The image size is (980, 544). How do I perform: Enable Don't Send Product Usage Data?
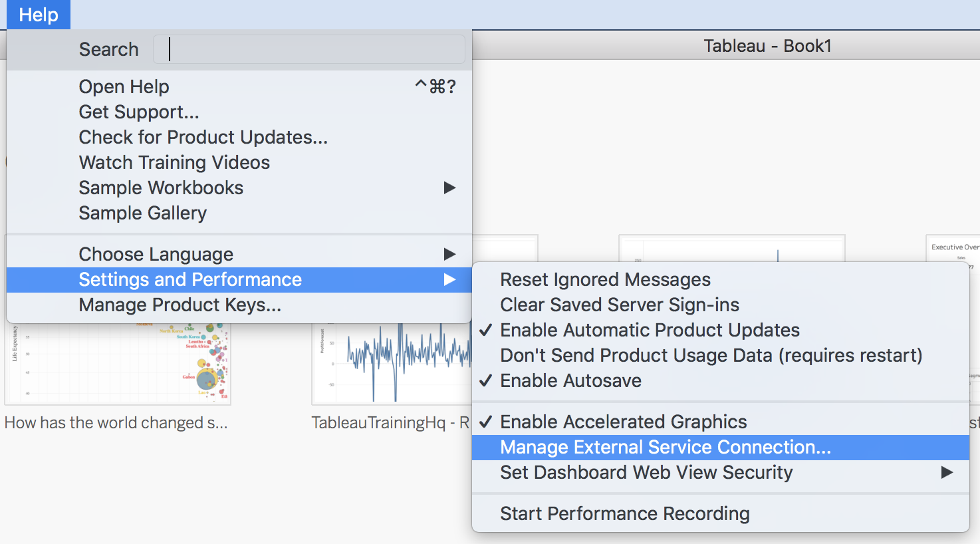pyautogui.click(x=711, y=355)
